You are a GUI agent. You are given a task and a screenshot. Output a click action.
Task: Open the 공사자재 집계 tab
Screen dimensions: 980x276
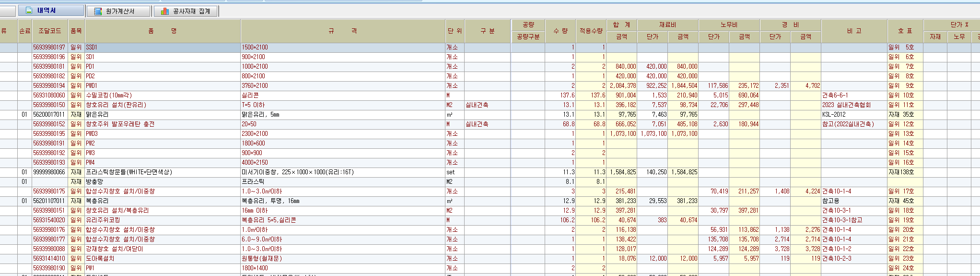click(191, 11)
